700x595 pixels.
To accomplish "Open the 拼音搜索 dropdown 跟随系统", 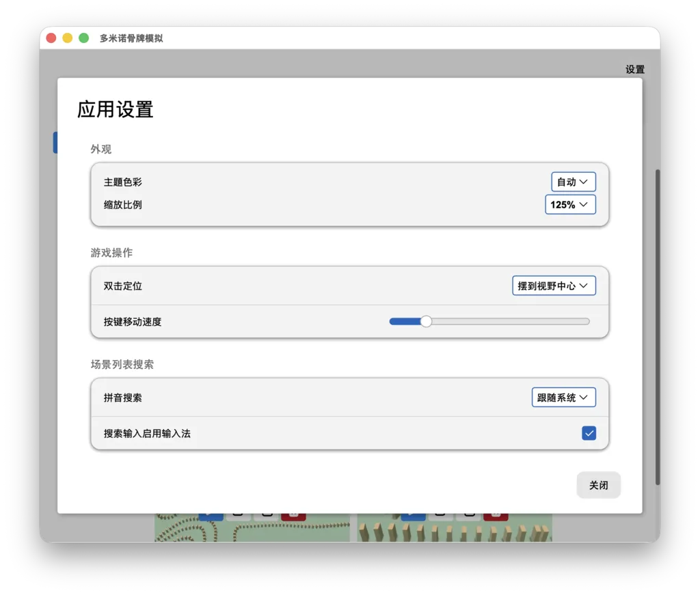I will tap(563, 398).
